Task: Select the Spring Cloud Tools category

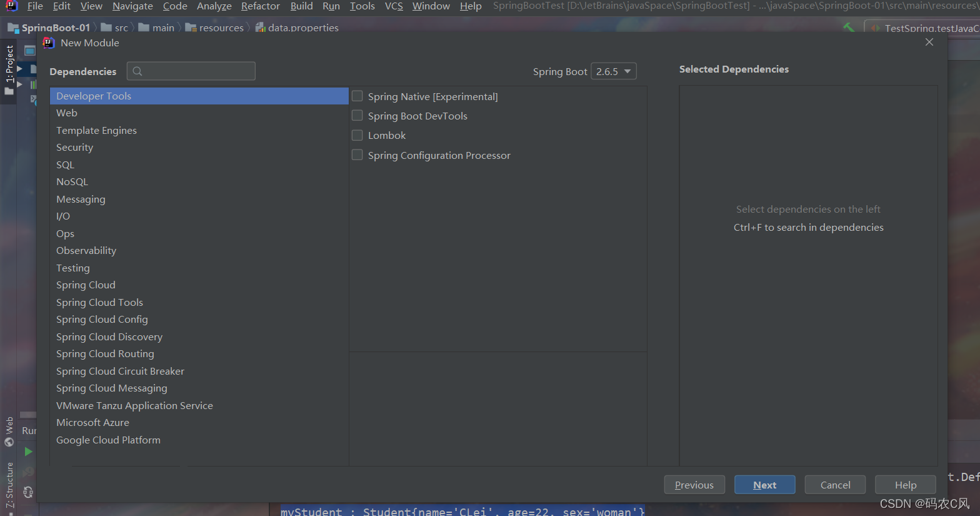Action: (x=199, y=302)
